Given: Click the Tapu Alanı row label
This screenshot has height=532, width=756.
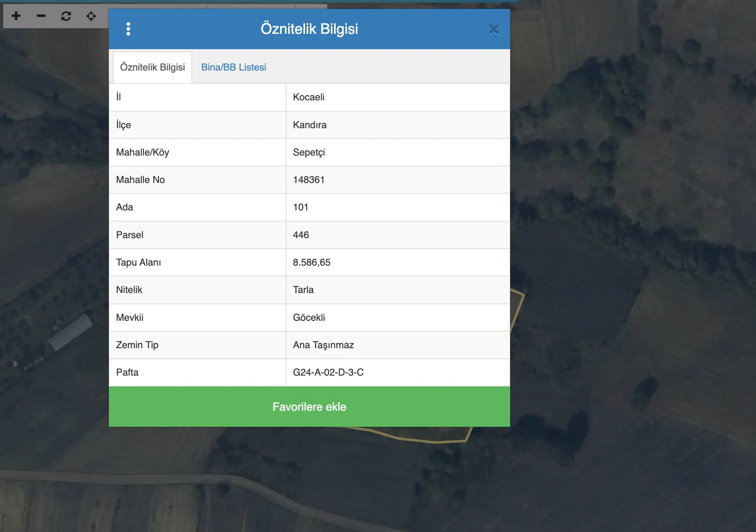Looking at the screenshot, I should tap(139, 262).
